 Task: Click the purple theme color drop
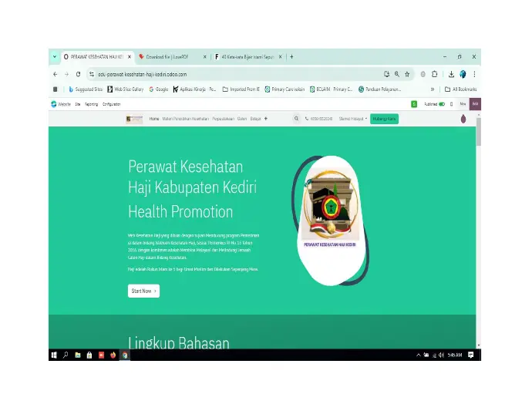click(x=463, y=119)
